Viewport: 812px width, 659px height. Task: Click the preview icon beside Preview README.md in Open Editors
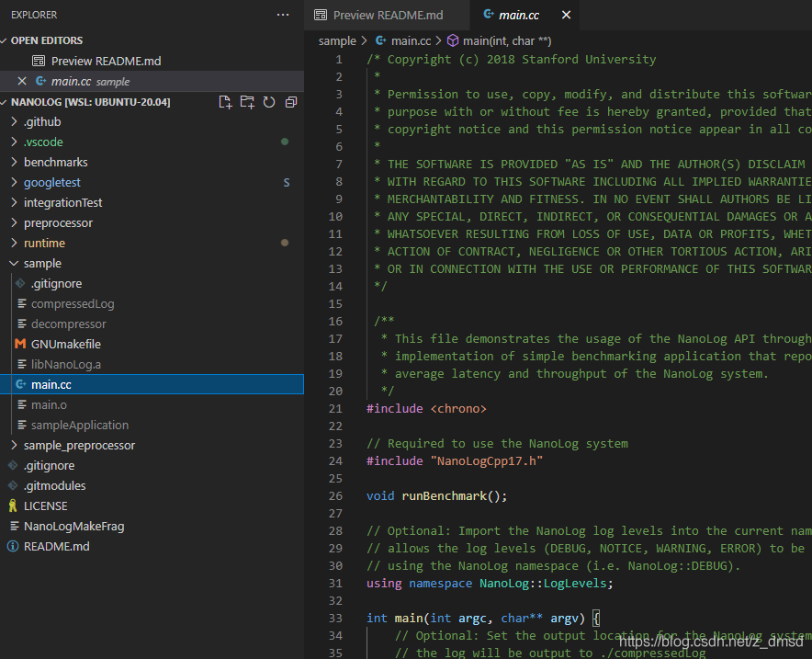click(x=39, y=62)
